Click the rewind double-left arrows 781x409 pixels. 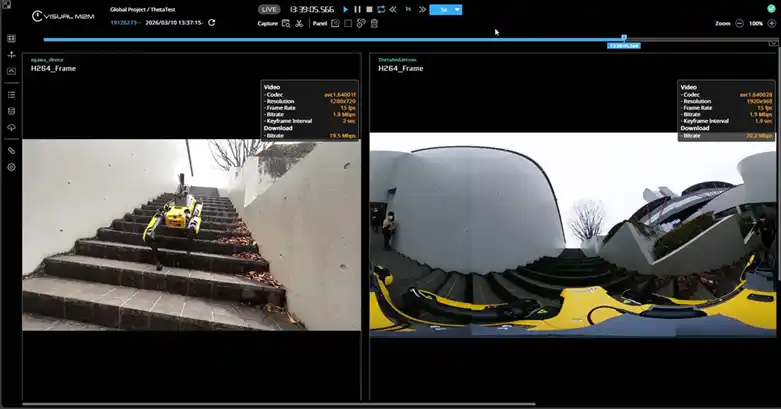click(393, 9)
